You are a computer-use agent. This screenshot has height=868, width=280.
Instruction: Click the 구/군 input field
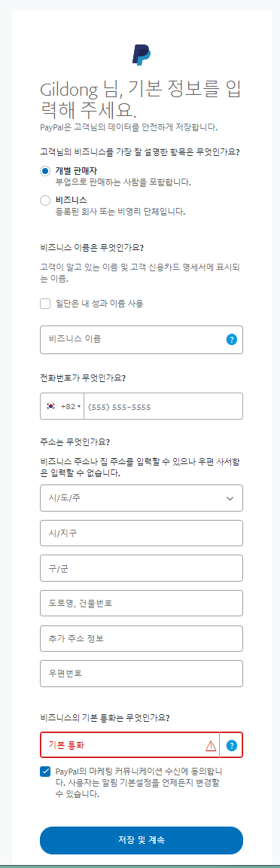pyautogui.click(x=142, y=568)
